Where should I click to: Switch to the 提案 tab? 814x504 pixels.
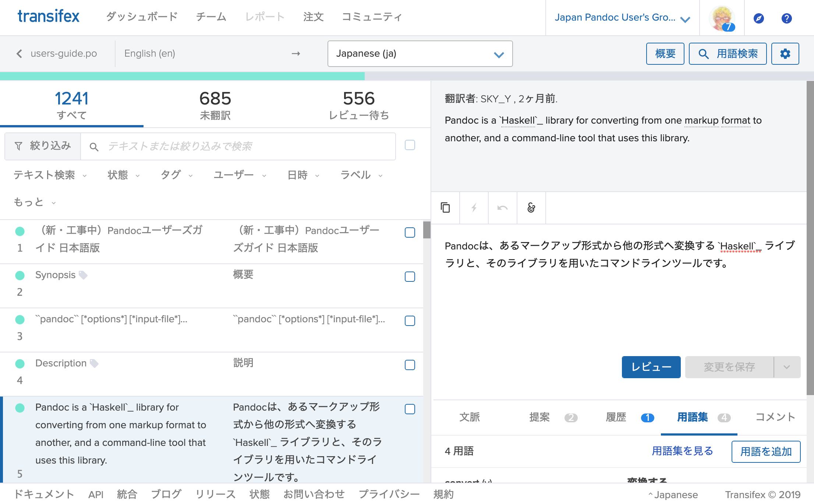(553, 417)
